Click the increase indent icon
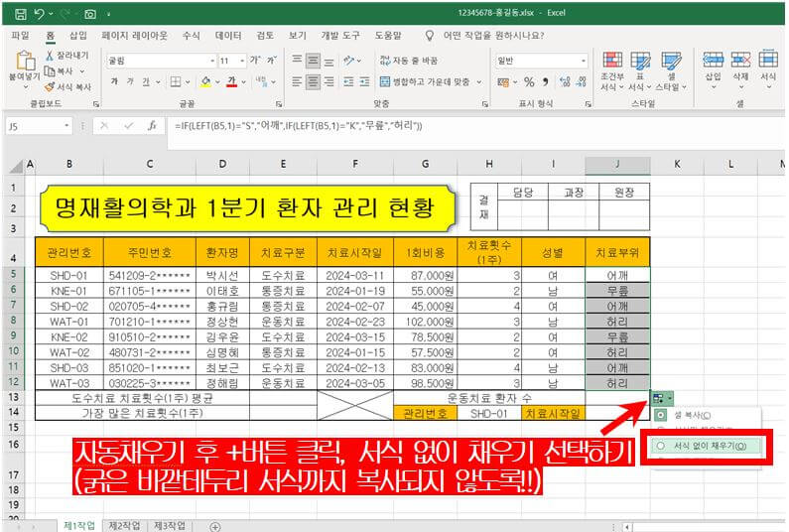The image size is (789, 532). (364, 81)
